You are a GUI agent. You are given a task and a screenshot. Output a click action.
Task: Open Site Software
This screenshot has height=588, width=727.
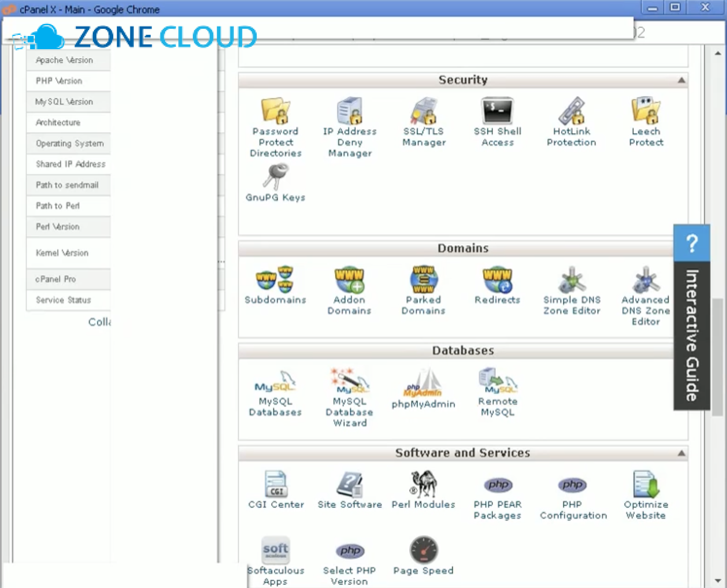click(x=350, y=490)
